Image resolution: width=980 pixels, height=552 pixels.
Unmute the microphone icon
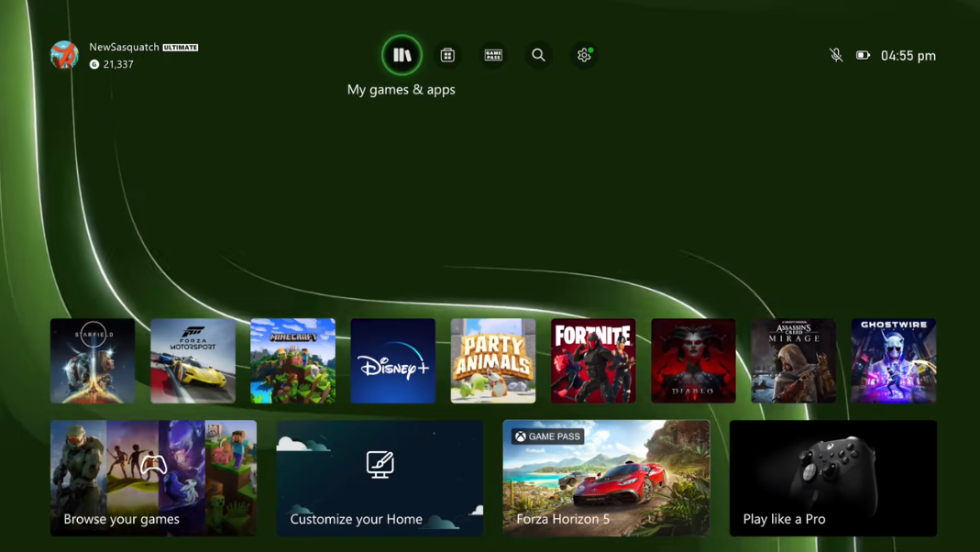coord(836,55)
